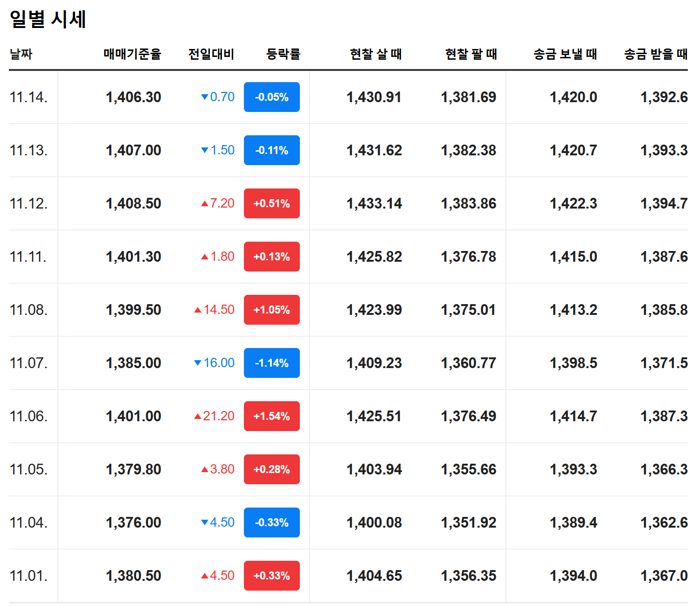
Task: Click the -1.14% change badge for 11.07.
Action: tap(271, 363)
